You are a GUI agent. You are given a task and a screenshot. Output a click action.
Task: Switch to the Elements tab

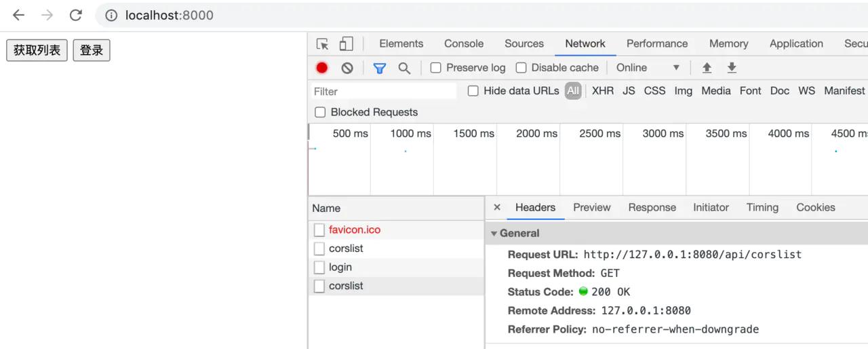point(401,43)
